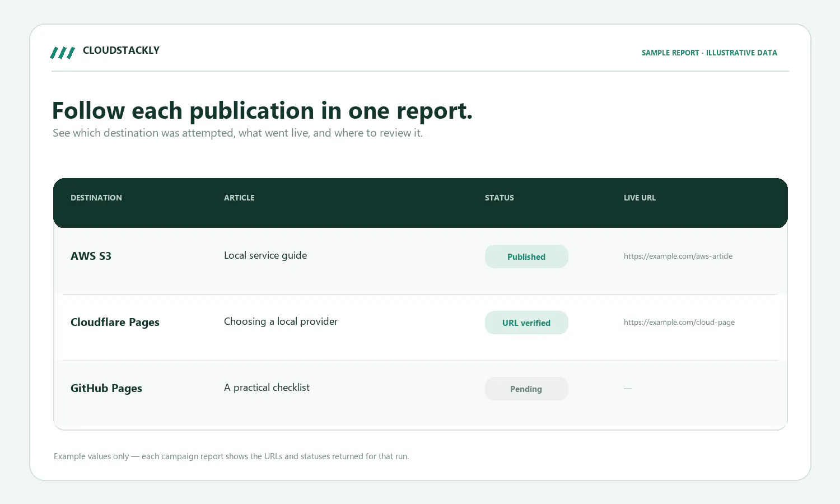Click the subtitle starting 'See which destination was attempted'

pos(237,133)
